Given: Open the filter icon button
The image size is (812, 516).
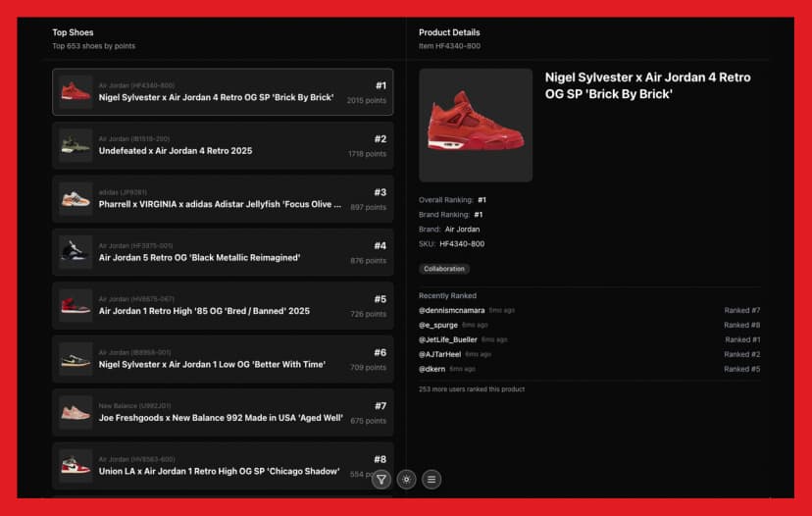Looking at the screenshot, I should [381, 480].
